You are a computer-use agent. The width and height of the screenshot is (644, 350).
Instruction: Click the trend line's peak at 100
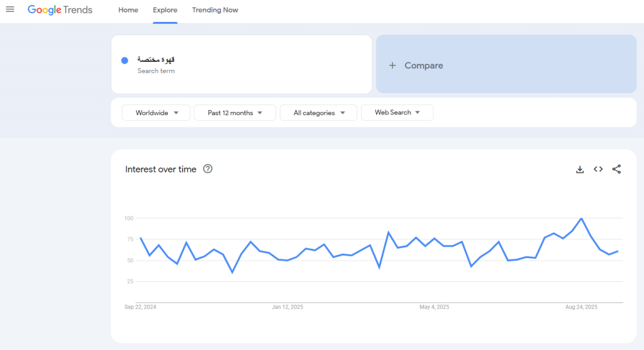point(582,218)
